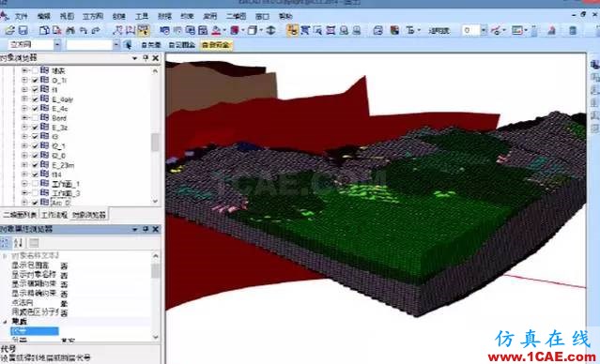Click the Redo arrow icon
This screenshot has width=600, height=364.
coord(95,30)
